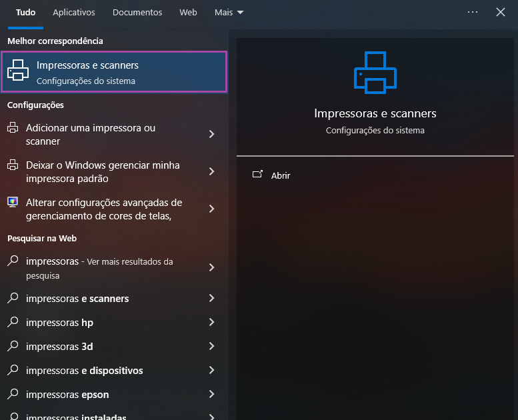Click magnifier icon beside impressoras 3d
Viewport: 518px width, 420px height.
pyautogui.click(x=13, y=346)
